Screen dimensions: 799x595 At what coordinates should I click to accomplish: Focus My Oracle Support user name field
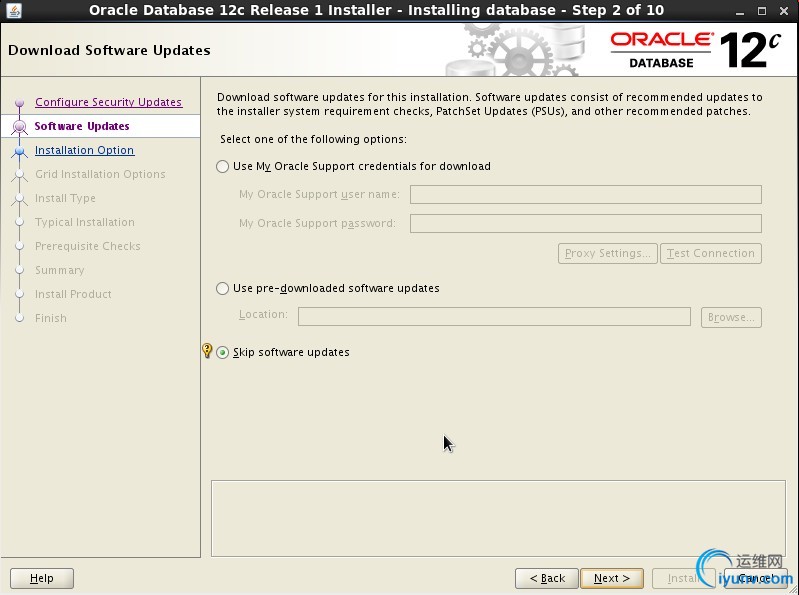pyautogui.click(x=586, y=195)
